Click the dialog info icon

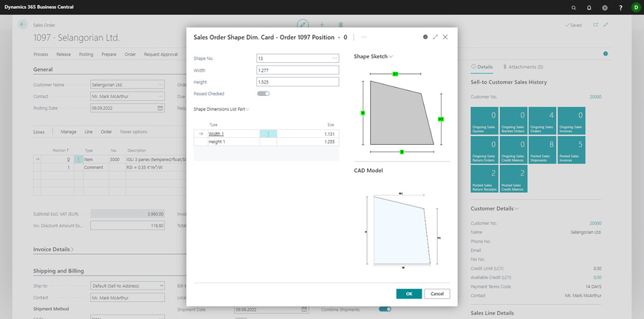point(425,36)
